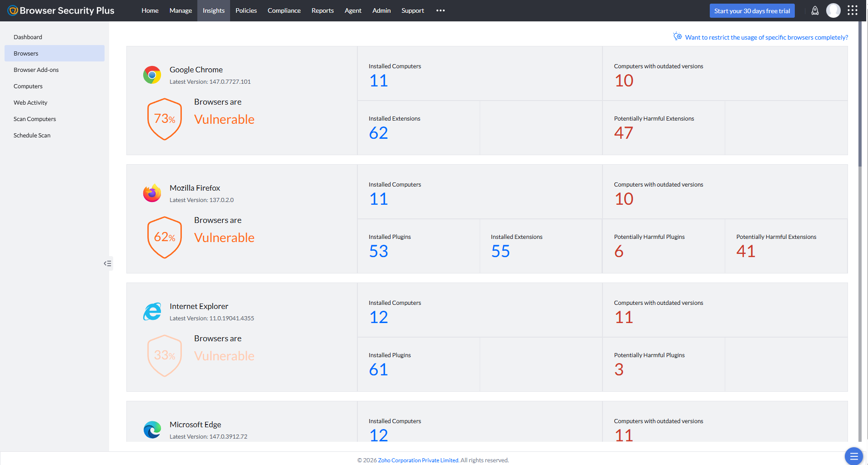Click Internet Explorer installed computers count 12
Viewport: 868px width, 465px height.
pos(378,317)
